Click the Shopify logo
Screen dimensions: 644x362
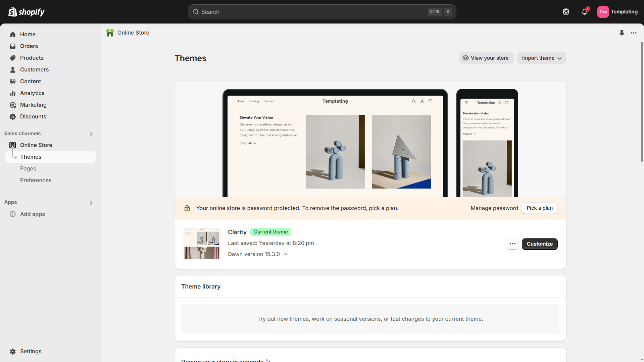[26, 12]
